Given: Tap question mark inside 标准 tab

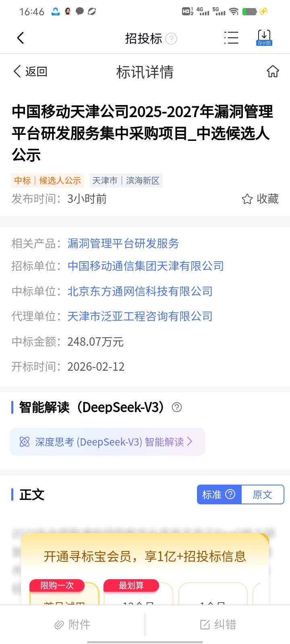Looking at the screenshot, I should pyautogui.click(x=230, y=494).
